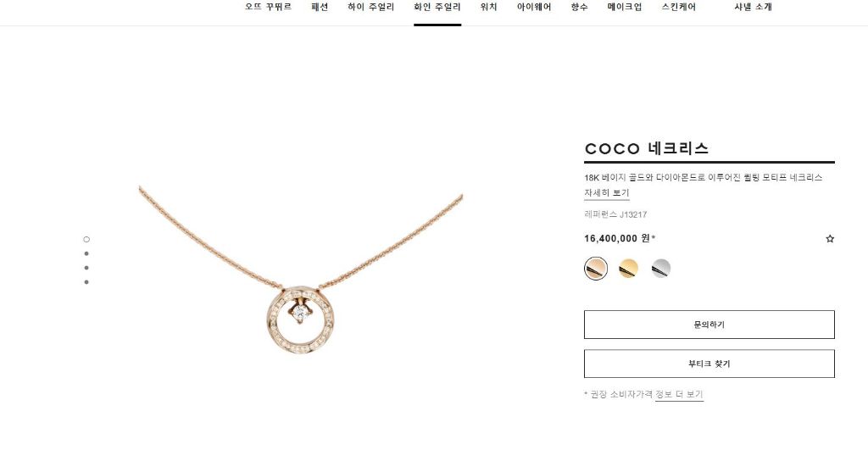The height and width of the screenshot is (461, 868).
Task: Show the second product image dot
Action: tap(86, 253)
